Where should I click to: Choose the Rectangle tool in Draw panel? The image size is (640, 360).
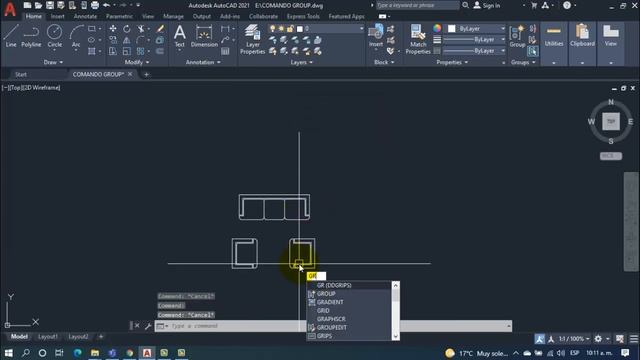click(92, 29)
